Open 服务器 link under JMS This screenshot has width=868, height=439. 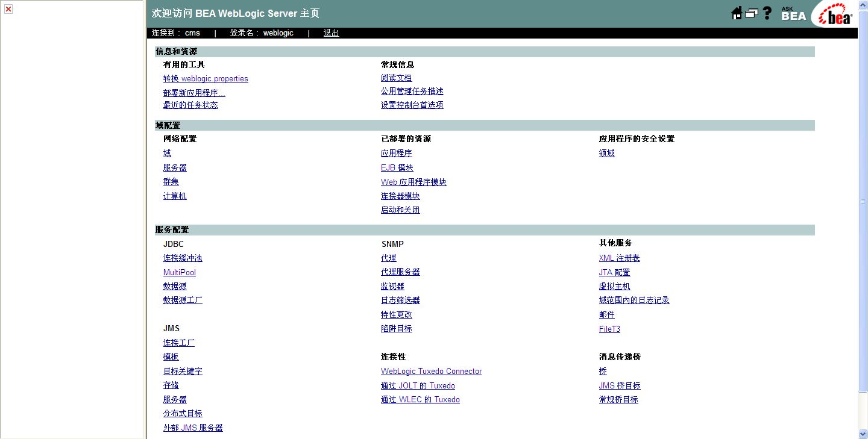click(175, 400)
